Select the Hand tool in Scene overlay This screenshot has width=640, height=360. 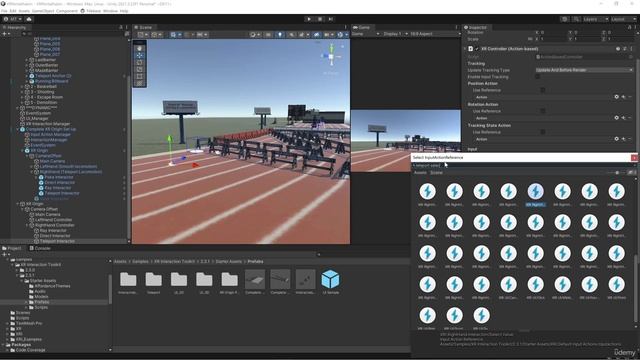pos(140,48)
